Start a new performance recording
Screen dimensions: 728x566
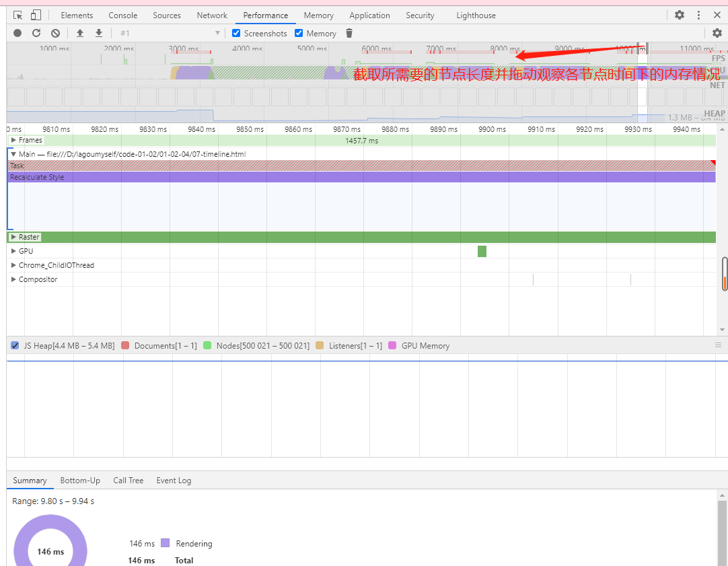click(16, 32)
